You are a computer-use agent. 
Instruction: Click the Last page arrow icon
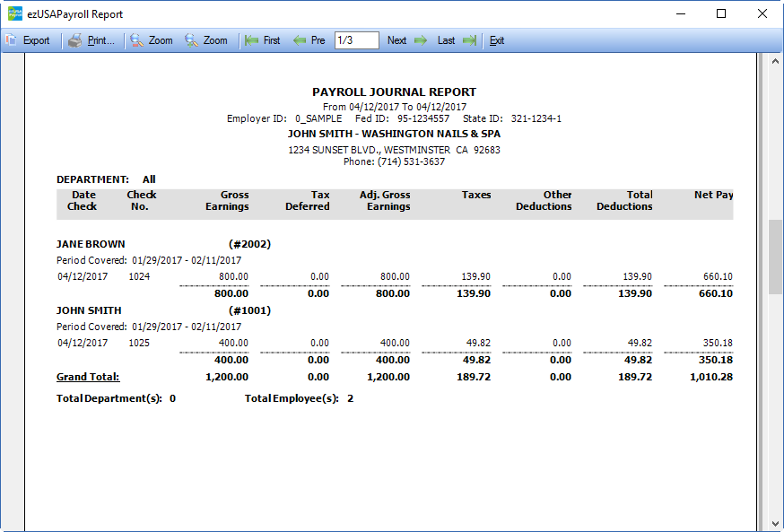469,40
